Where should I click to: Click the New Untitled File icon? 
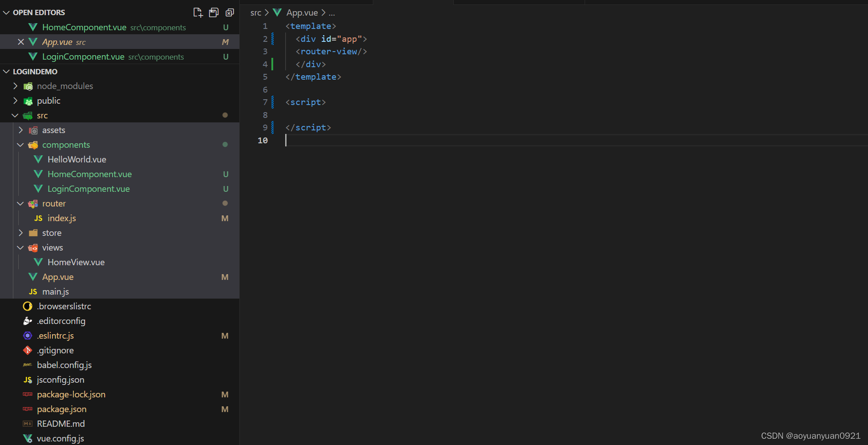198,12
